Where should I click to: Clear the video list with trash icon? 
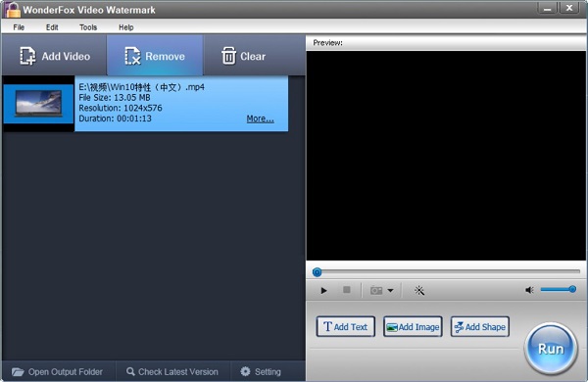[x=243, y=56]
